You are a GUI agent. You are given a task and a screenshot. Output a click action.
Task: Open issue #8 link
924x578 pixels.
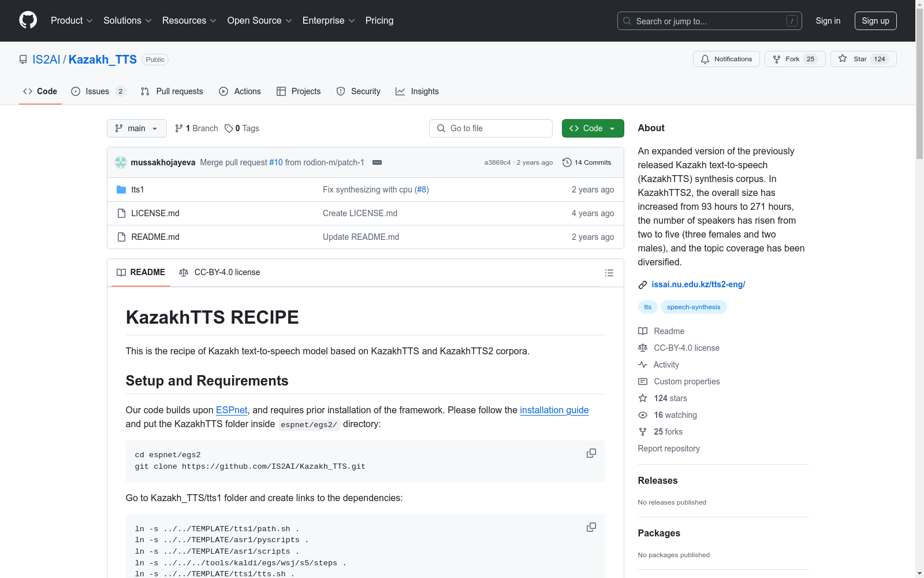pyautogui.click(x=422, y=190)
